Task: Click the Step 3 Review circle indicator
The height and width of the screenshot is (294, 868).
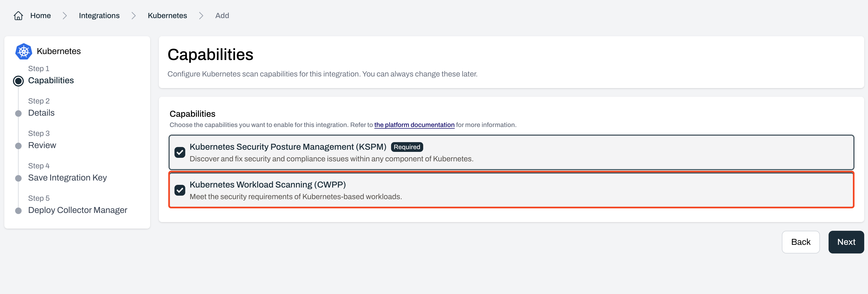Action: pyautogui.click(x=19, y=146)
